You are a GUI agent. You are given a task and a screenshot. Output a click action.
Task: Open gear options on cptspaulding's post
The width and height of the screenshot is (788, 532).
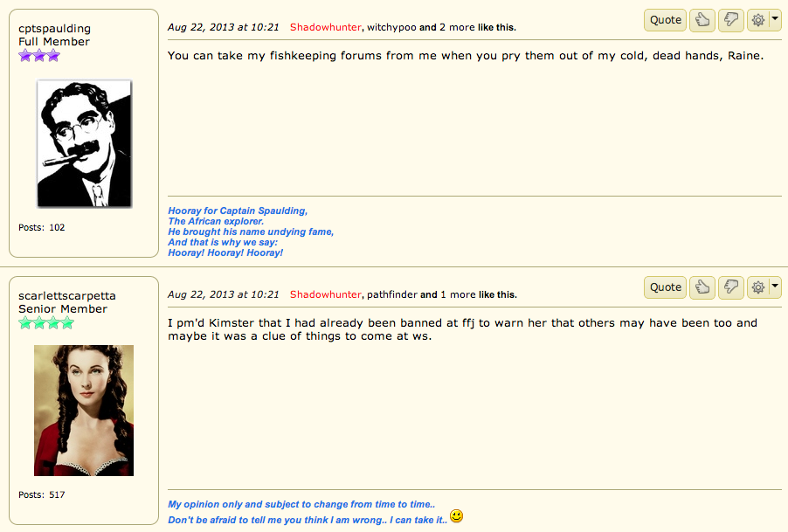[757, 20]
